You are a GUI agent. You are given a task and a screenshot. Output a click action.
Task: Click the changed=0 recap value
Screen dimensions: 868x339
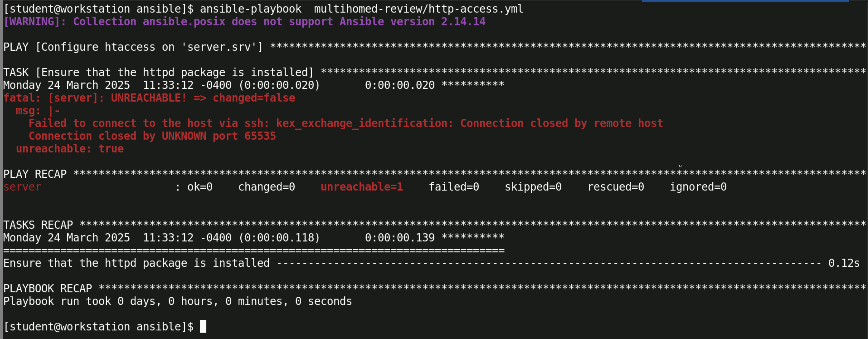pos(266,187)
